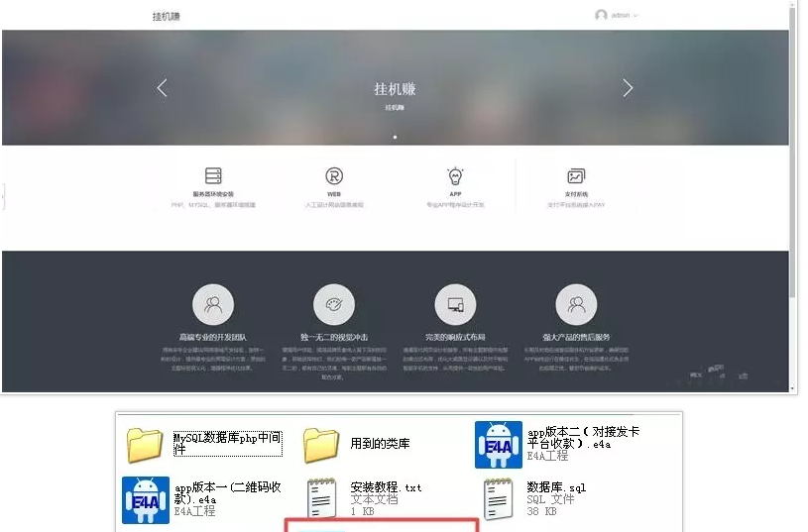Click the 安装教程.txt file name
This screenshot has width=808, height=532.
tap(386, 487)
